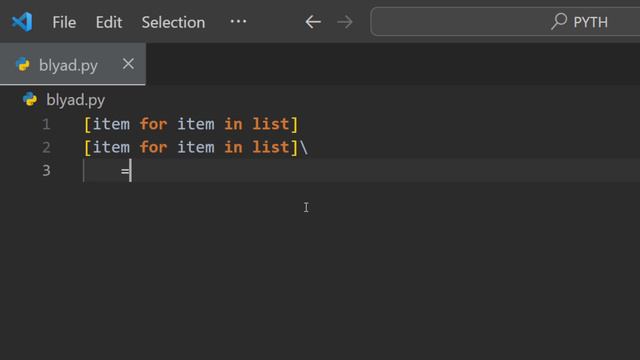The width and height of the screenshot is (640, 360).
Task: Click the backslash at end of line 2
Action: (x=304, y=147)
